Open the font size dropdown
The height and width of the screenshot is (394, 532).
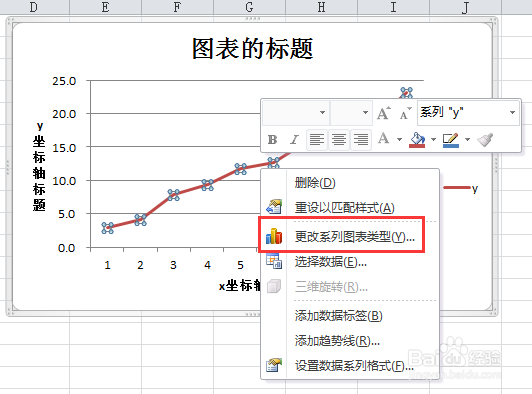coord(365,112)
